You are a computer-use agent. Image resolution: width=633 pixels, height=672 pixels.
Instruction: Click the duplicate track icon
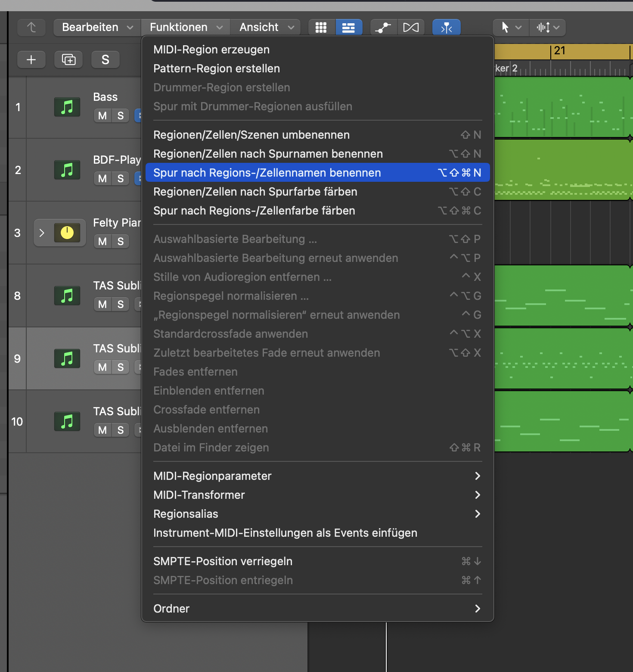coord(68,59)
